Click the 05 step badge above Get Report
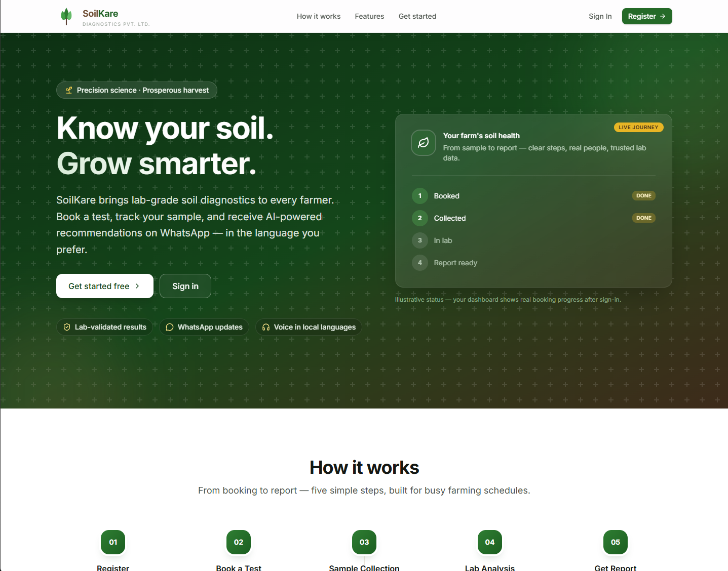Viewport: 728px width, 571px height. click(616, 542)
